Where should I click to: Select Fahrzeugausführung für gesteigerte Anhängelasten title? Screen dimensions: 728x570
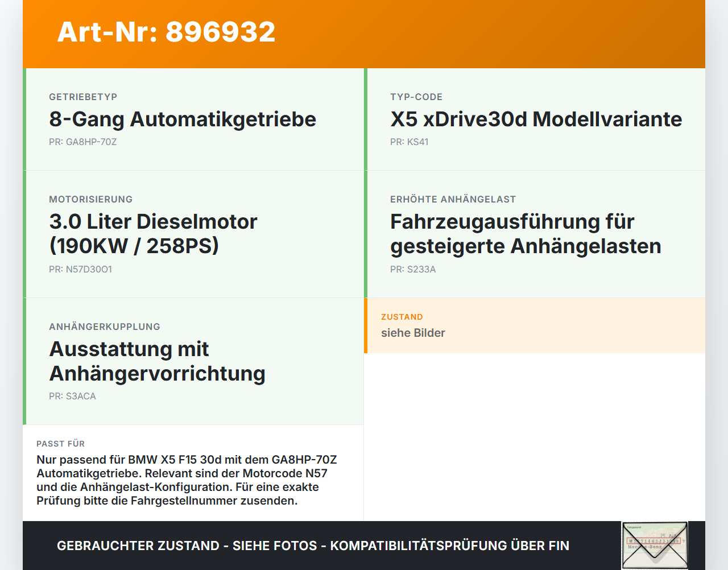[x=526, y=233]
